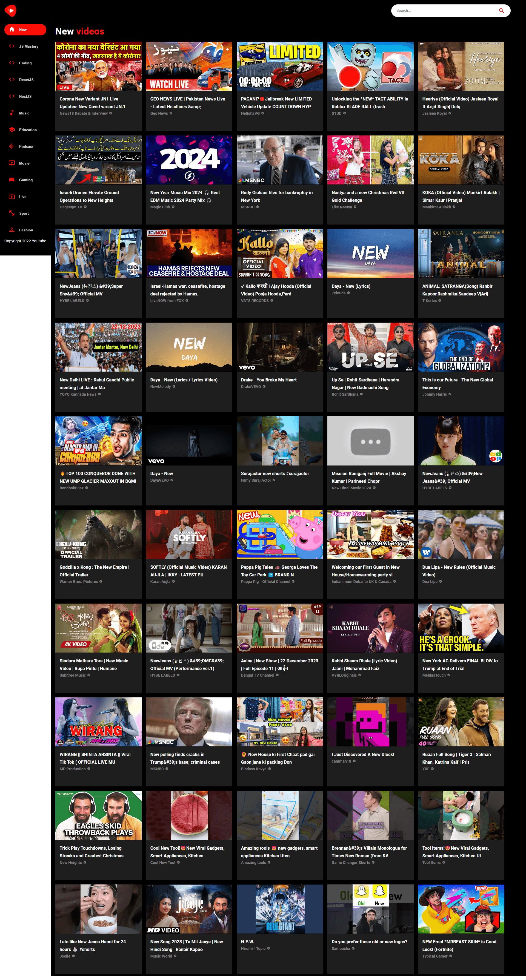Click 'Dua Lipa - New Rules' video title

coord(459,571)
